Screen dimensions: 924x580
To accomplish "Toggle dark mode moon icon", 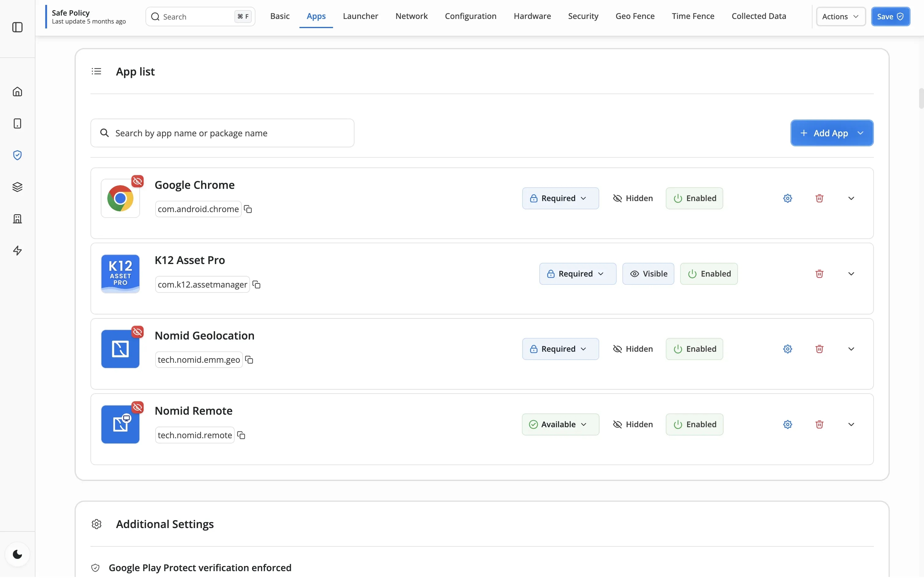I will click(17, 555).
